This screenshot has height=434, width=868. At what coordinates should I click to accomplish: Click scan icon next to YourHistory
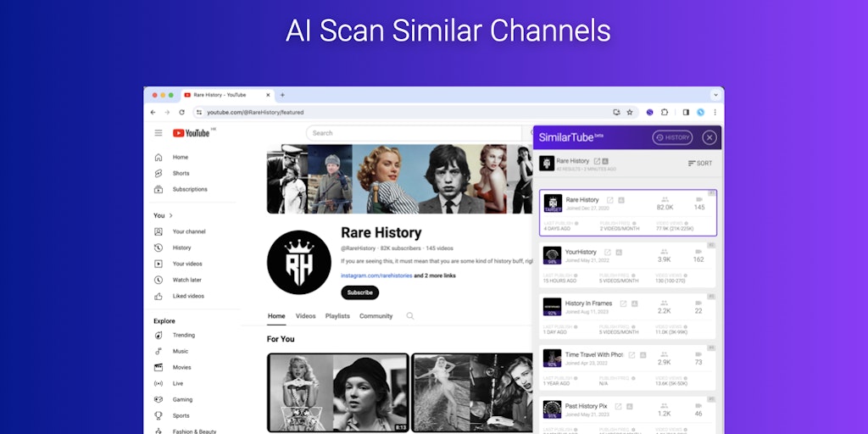[619, 253]
